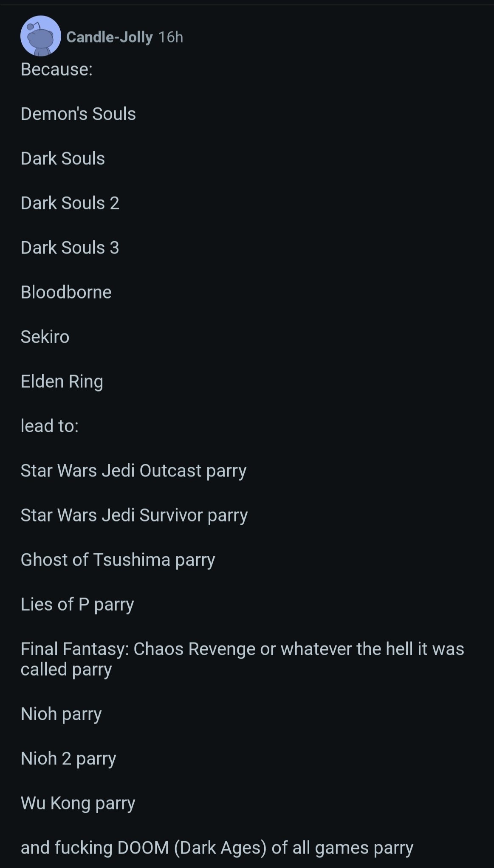Click the "Sekiro" text line

[x=45, y=337]
